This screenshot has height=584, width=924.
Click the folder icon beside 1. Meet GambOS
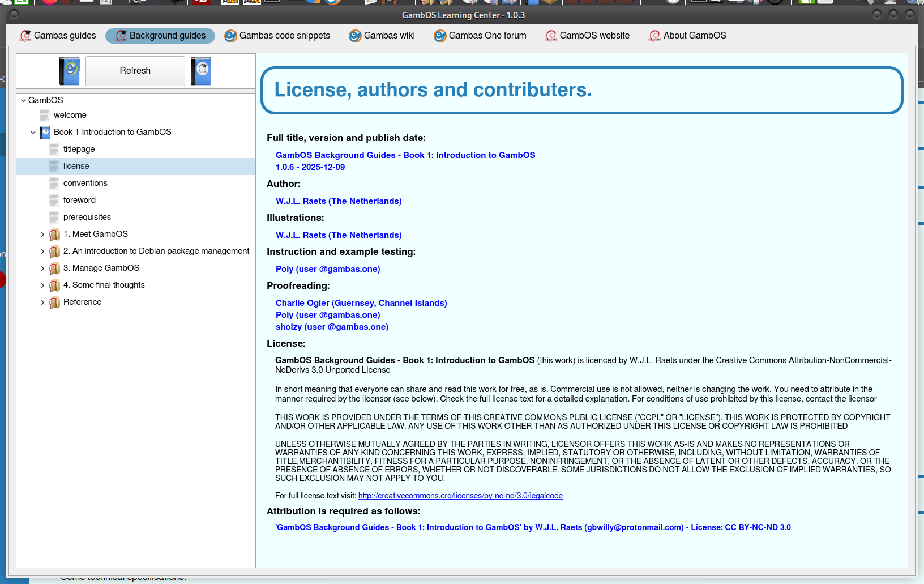click(x=54, y=234)
